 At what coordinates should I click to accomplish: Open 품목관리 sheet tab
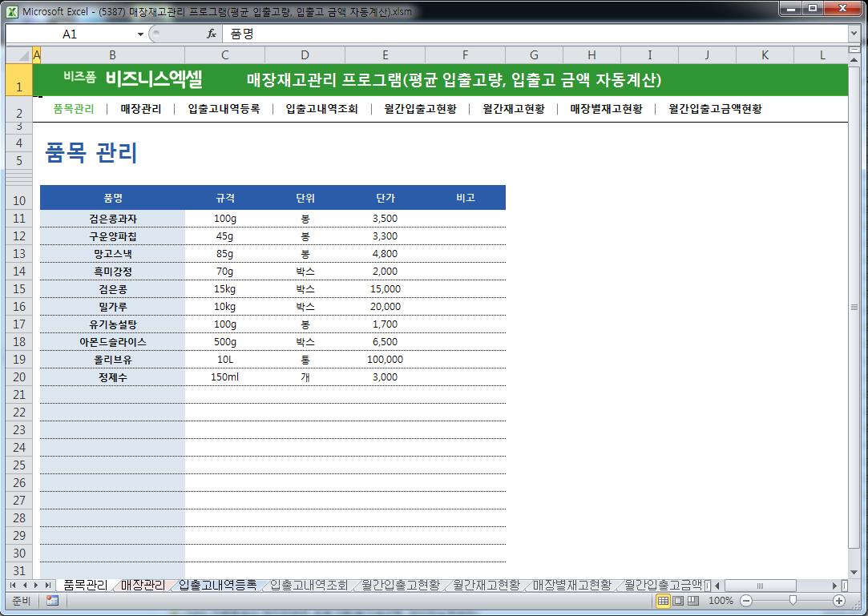tap(85, 585)
